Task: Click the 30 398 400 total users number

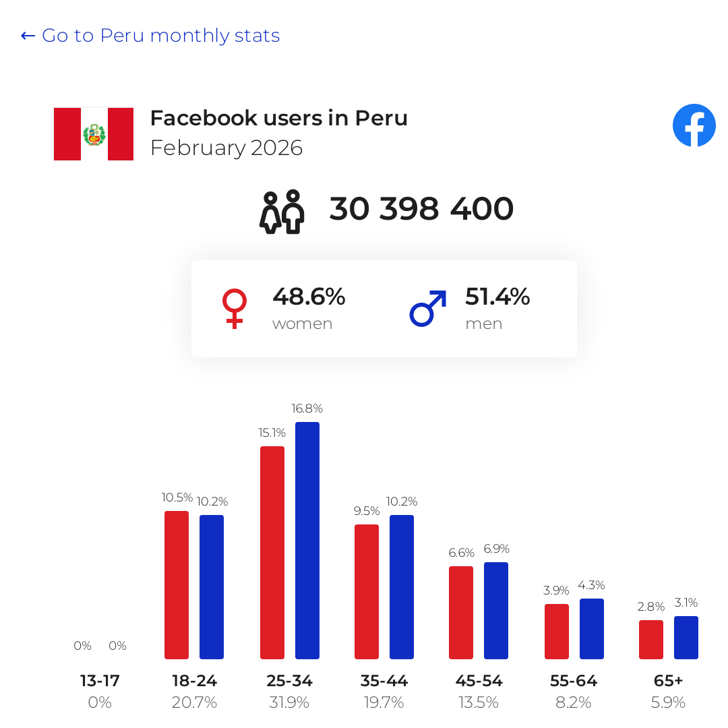Action: 421,208
